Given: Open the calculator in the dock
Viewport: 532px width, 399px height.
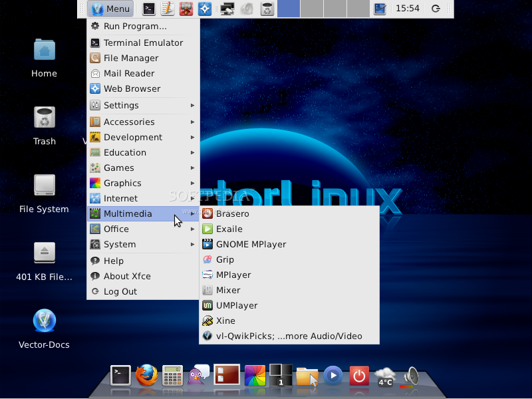Looking at the screenshot, I should coord(172,376).
